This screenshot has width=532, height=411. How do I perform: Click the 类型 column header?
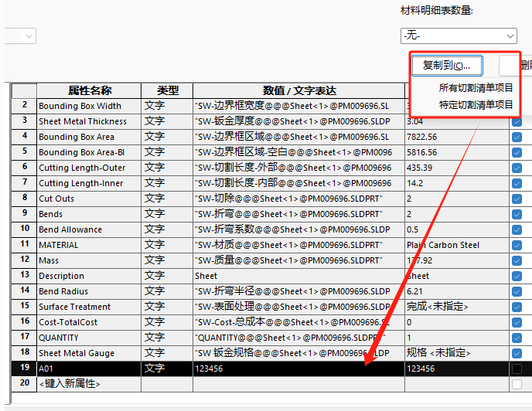167,90
